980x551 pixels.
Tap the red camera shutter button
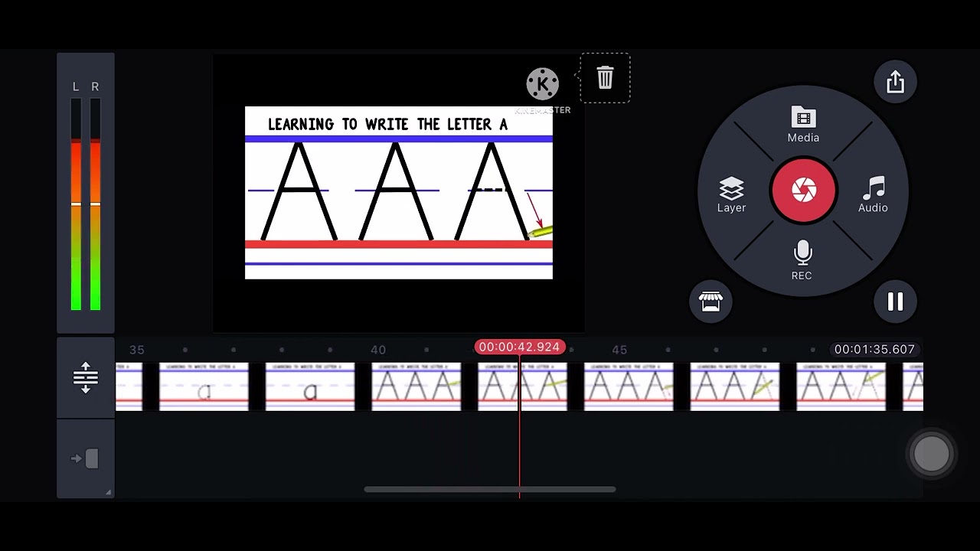coord(803,190)
